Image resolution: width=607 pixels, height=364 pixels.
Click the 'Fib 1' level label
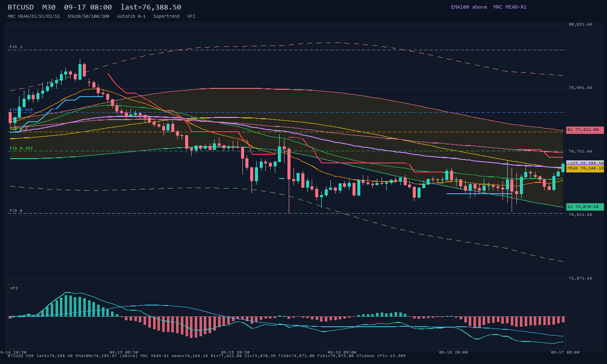tap(16, 47)
